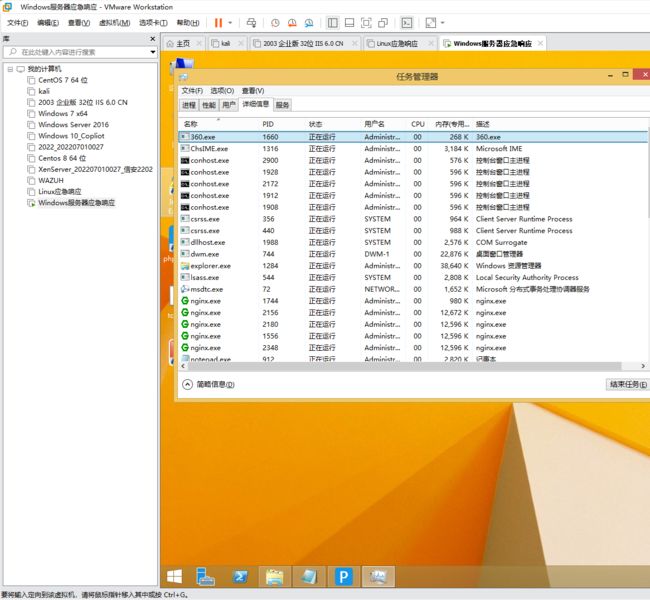Select conhost.exe with PID 2900
Screen dimensions: 650x600
point(413,160)
